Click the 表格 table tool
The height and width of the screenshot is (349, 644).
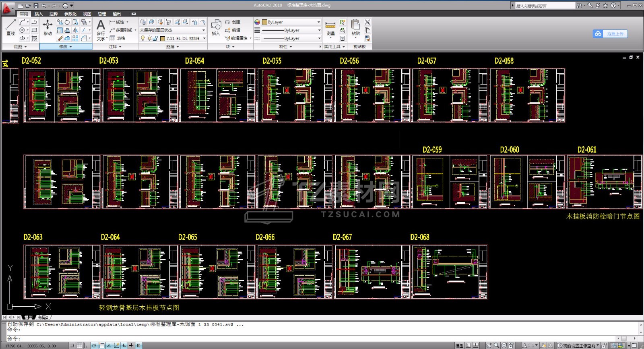(x=118, y=38)
